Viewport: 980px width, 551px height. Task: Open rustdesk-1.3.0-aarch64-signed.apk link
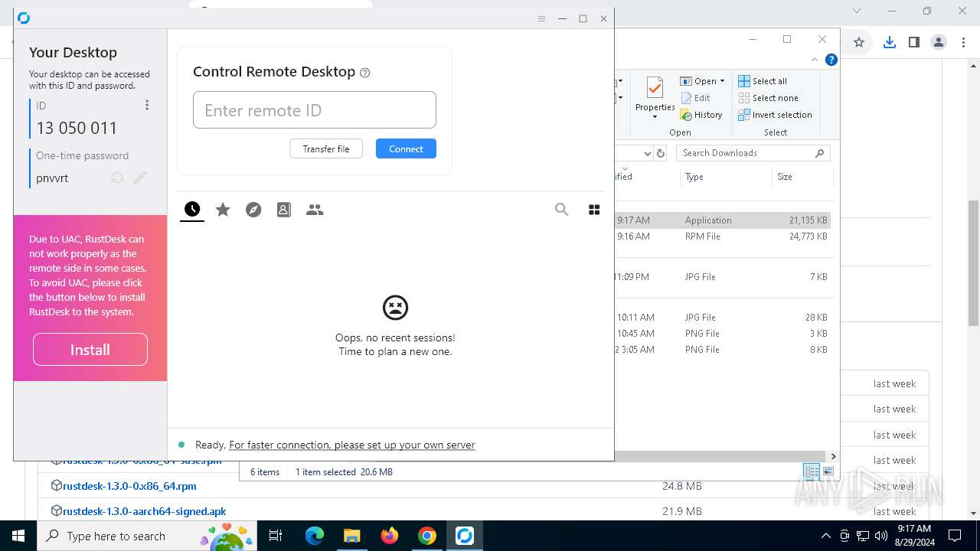(144, 511)
